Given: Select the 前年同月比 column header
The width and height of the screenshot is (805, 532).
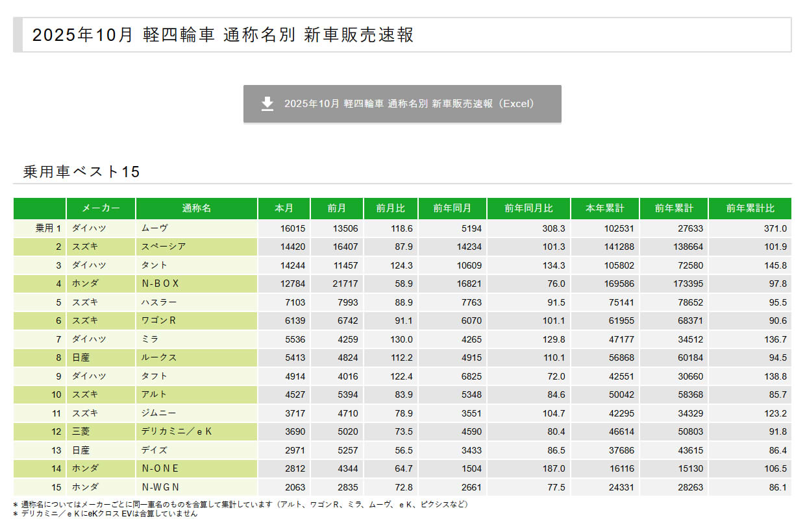Looking at the screenshot, I should [x=528, y=208].
